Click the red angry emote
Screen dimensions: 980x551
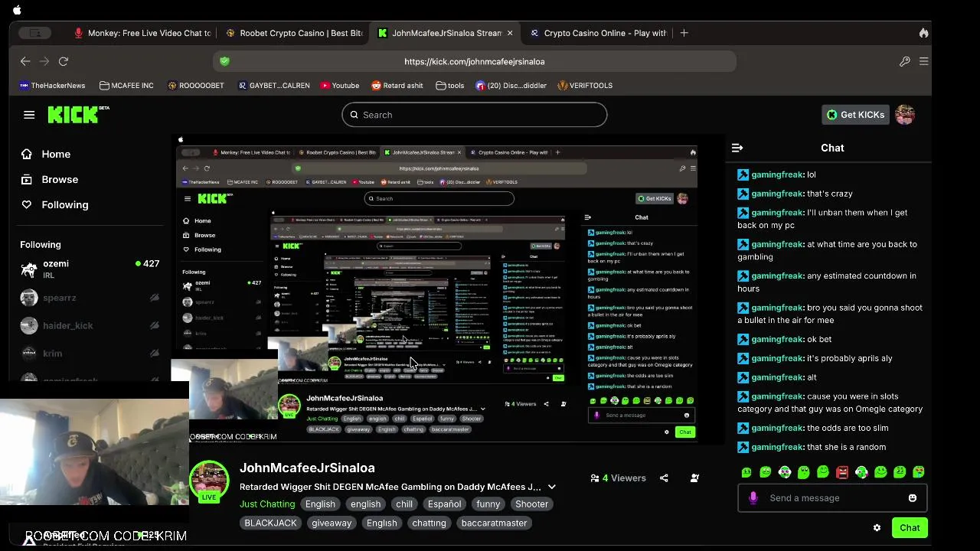pos(842,472)
